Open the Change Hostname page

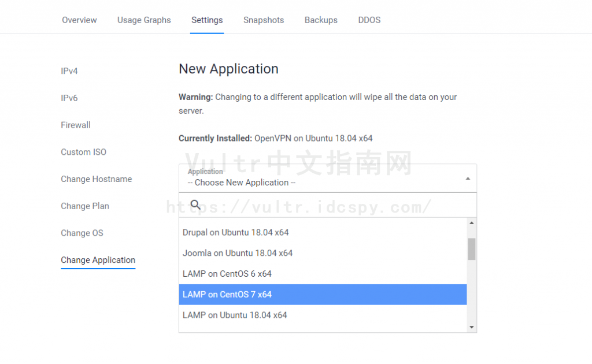point(96,179)
